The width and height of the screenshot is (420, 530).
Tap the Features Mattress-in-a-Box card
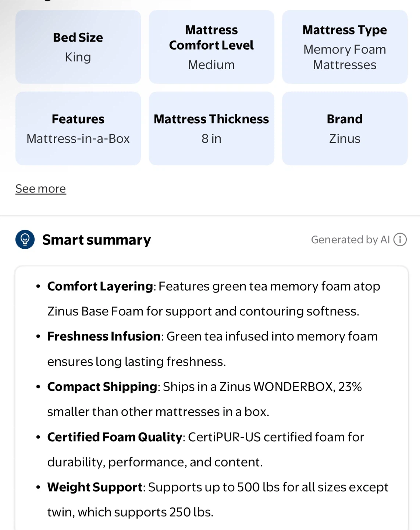[78, 128]
